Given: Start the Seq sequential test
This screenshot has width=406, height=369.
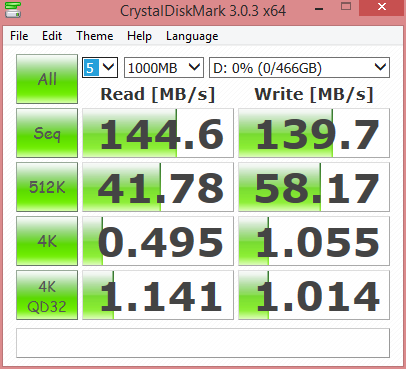Looking at the screenshot, I should coord(47,133).
